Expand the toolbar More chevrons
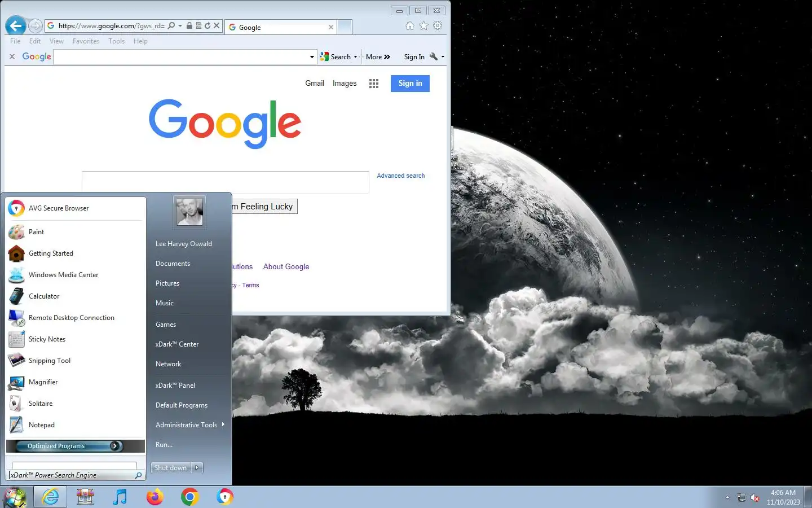 [x=387, y=57]
